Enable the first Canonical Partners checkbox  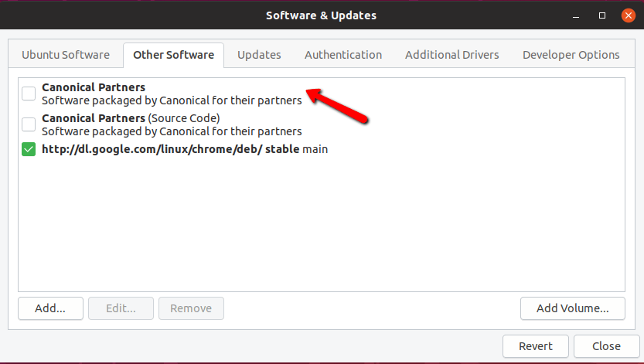click(x=29, y=94)
